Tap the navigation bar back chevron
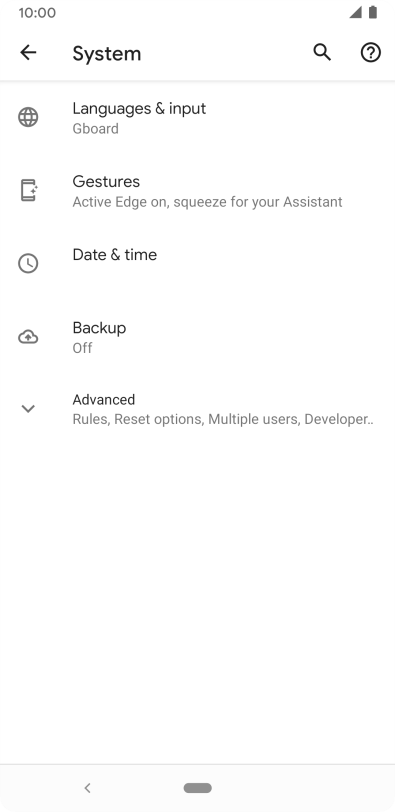 (87, 788)
